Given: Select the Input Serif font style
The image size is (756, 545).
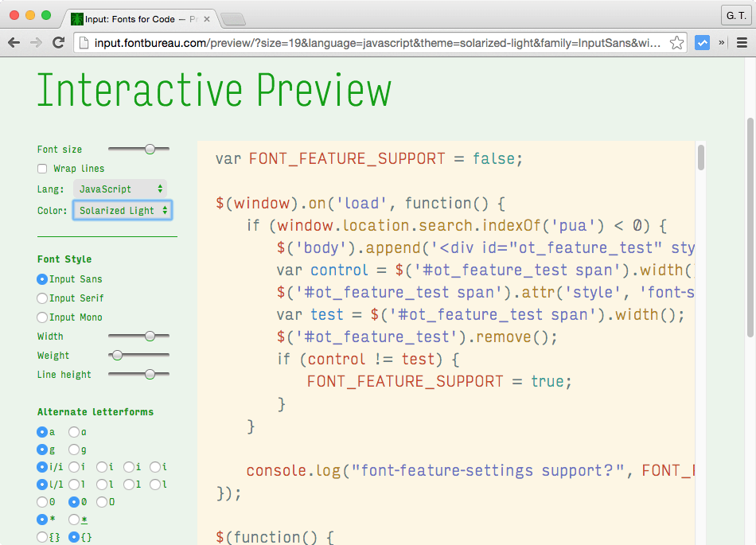Looking at the screenshot, I should tap(42, 298).
